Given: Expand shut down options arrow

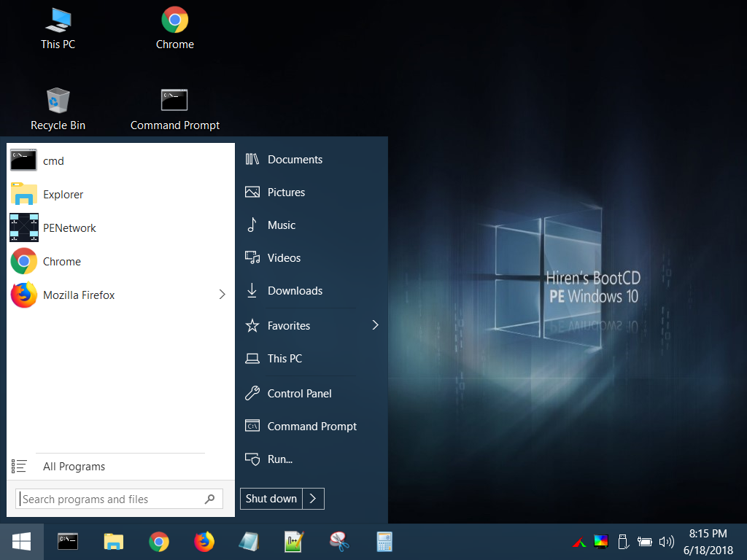Looking at the screenshot, I should (x=313, y=499).
